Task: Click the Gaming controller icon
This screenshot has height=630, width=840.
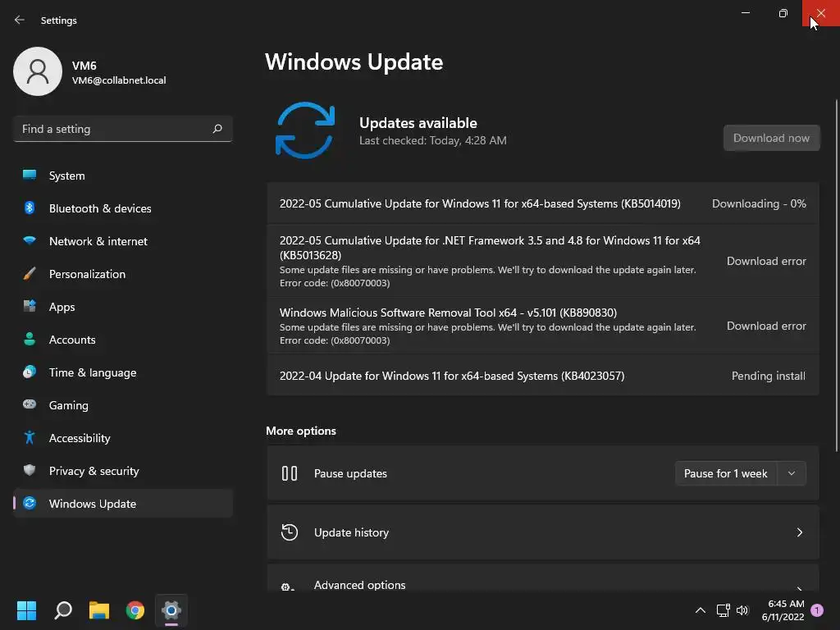Action: [x=30, y=404]
